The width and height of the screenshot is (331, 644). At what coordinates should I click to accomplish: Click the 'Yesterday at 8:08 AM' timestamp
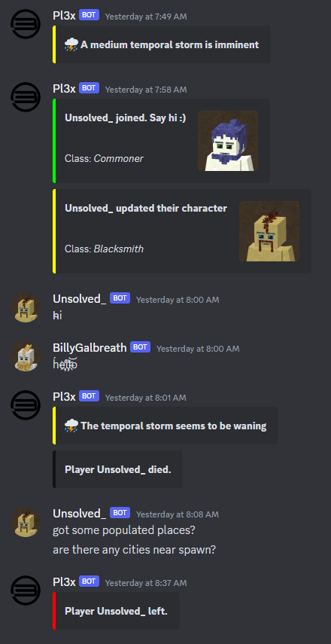click(x=178, y=514)
